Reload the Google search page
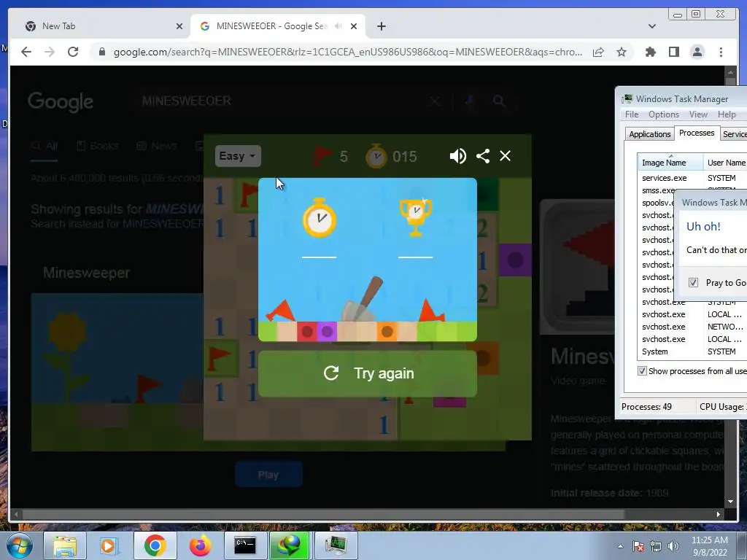This screenshot has height=560, width=747. [x=73, y=52]
